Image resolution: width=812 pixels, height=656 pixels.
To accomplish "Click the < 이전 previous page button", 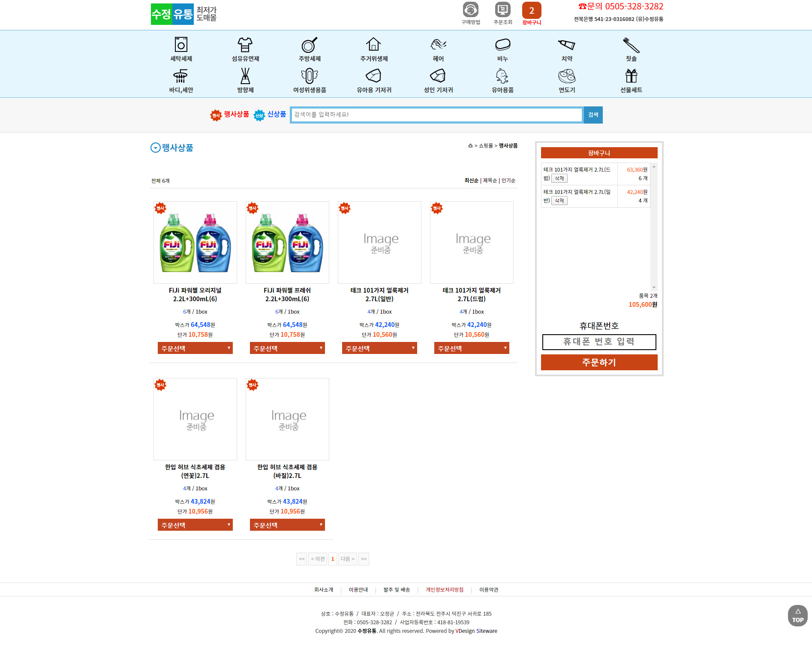I will point(318,559).
